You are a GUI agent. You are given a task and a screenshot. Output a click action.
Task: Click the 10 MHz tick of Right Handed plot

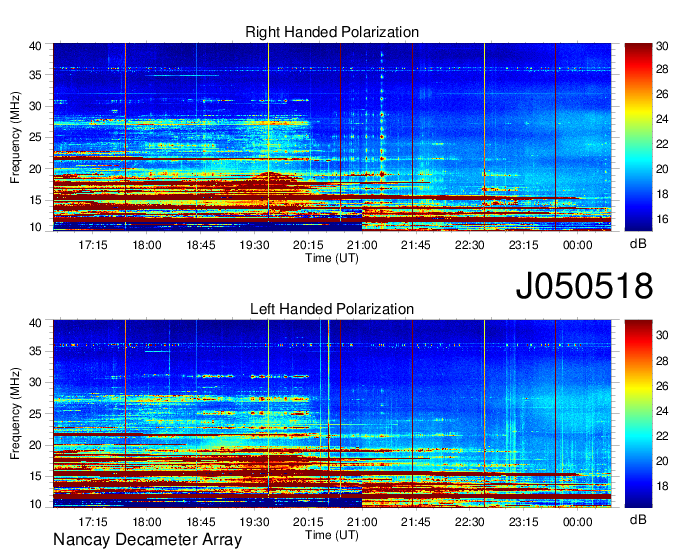pos(35,227)
